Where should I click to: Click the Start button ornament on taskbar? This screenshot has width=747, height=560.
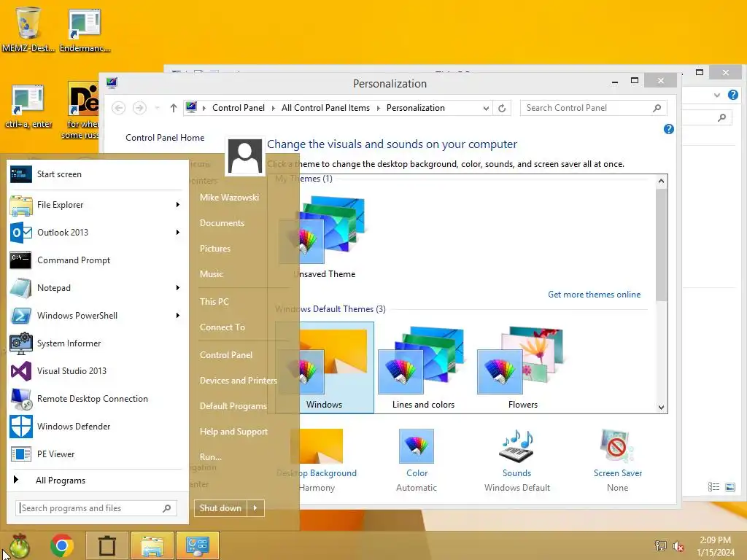pyautogui.click(x=19, y=545)
